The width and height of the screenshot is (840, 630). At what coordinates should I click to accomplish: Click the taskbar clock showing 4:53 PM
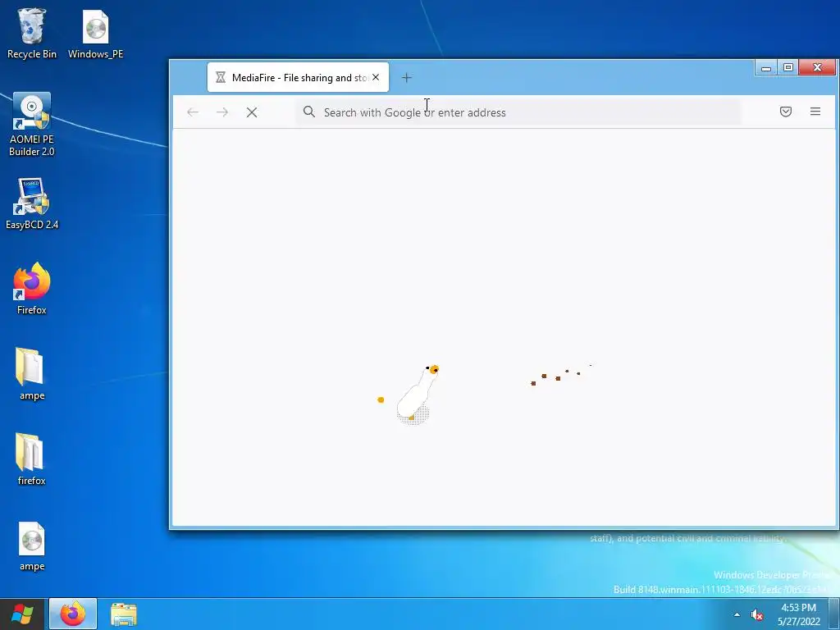[x=798, y=614]
